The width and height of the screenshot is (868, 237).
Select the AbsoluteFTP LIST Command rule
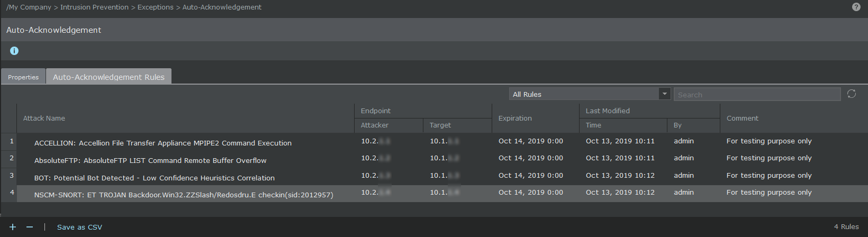click(x=150, y=160)
